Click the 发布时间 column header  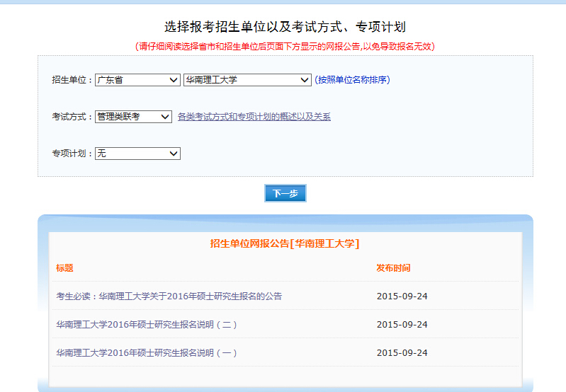click(393, 268)
